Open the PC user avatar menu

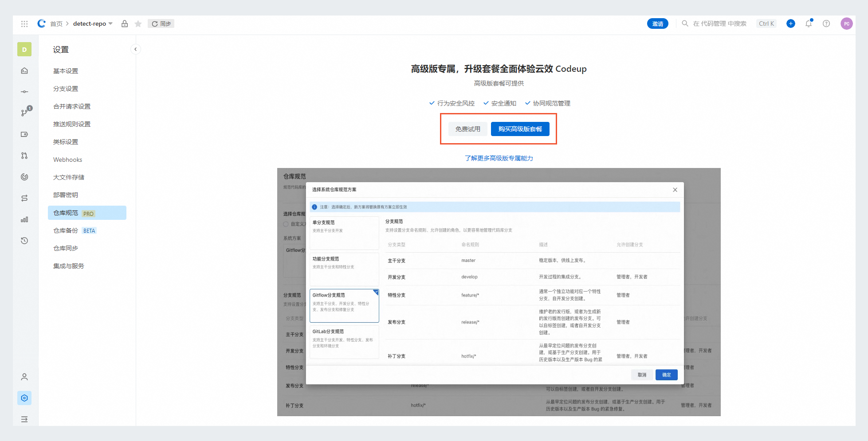[x=847, y=24]
